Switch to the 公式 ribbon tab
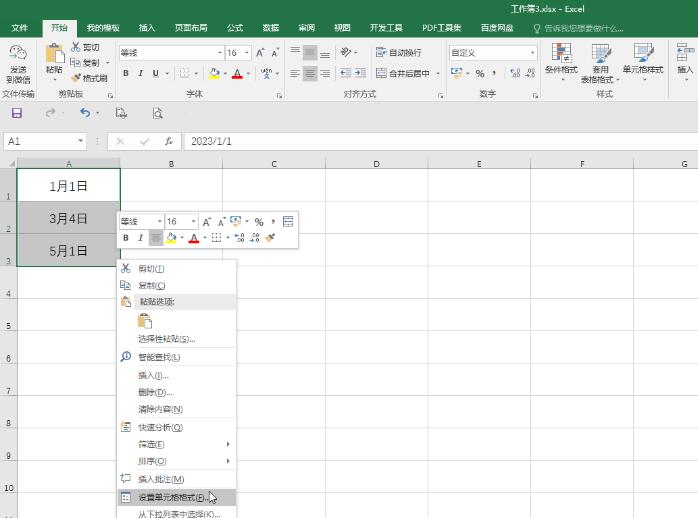Screen dimensions: 698x518 [x=235, y=28]
